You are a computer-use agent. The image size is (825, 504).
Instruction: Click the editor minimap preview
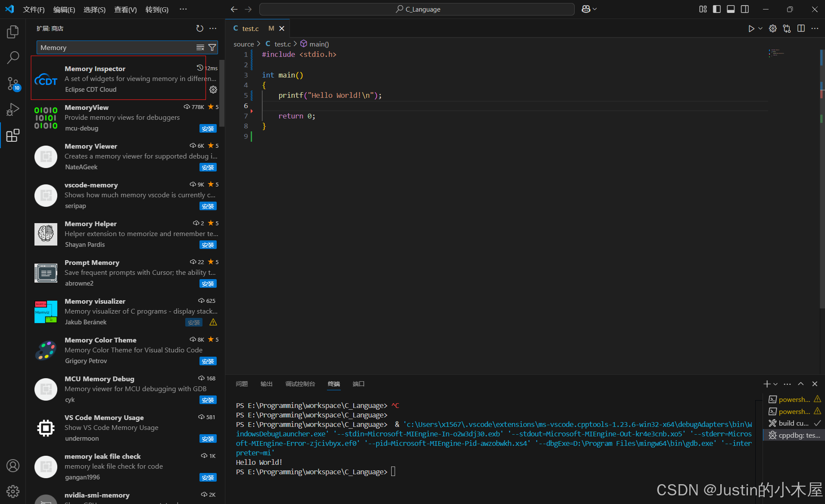[776, 53]
